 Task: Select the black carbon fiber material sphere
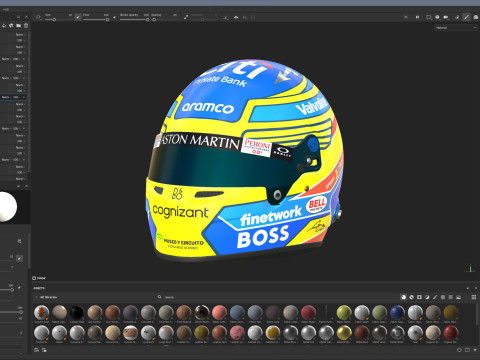click(77, 313)
